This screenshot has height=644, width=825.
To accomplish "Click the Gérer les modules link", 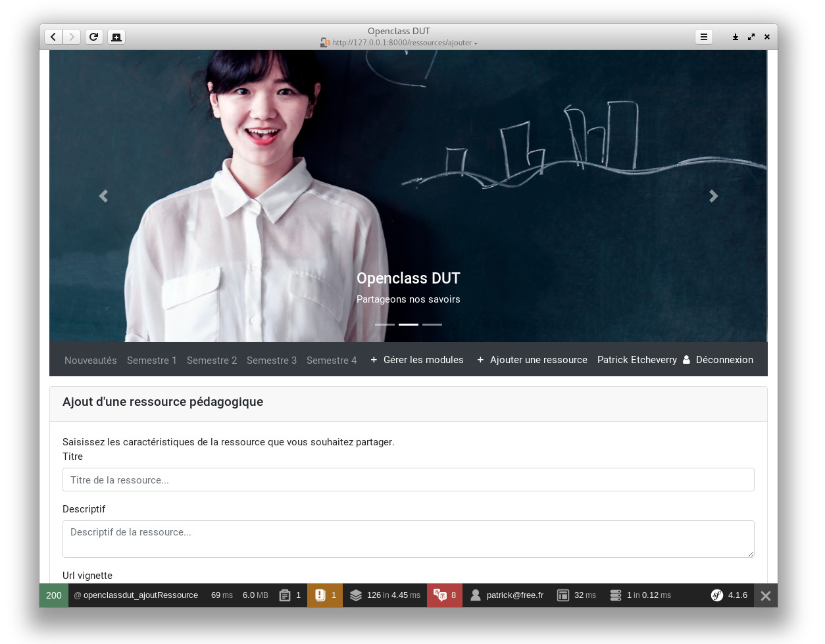I will click(417, 360).
